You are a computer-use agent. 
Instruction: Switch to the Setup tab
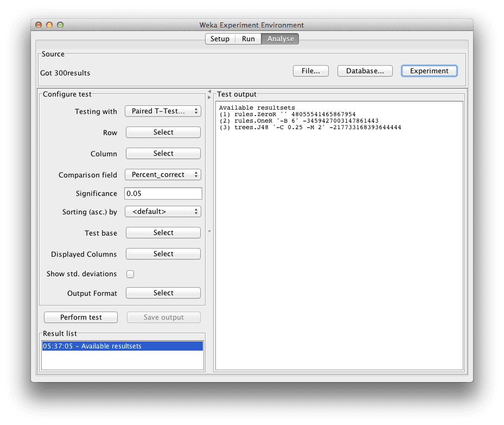(220, 39)
